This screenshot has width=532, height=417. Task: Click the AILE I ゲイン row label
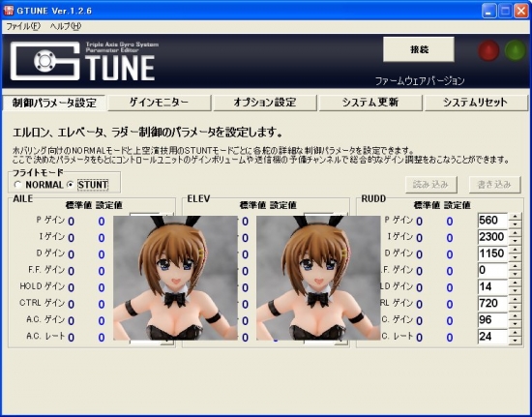tap(52, 236)
